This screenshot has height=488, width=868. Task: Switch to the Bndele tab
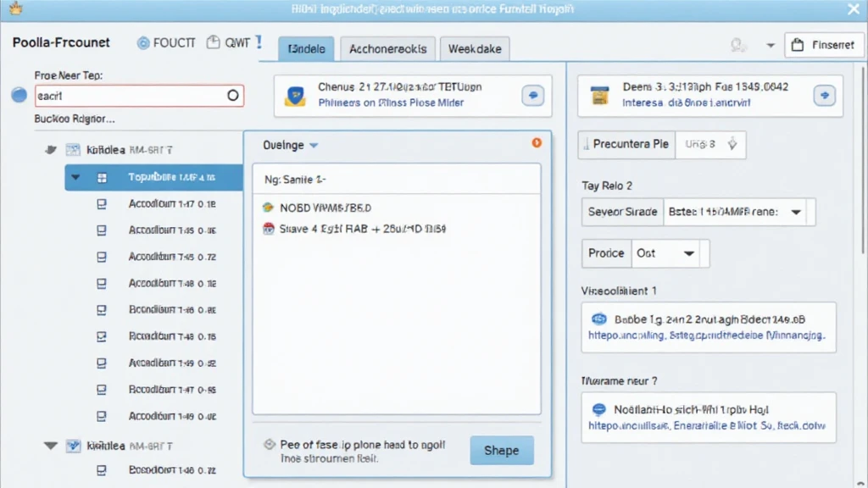[306, 48]
